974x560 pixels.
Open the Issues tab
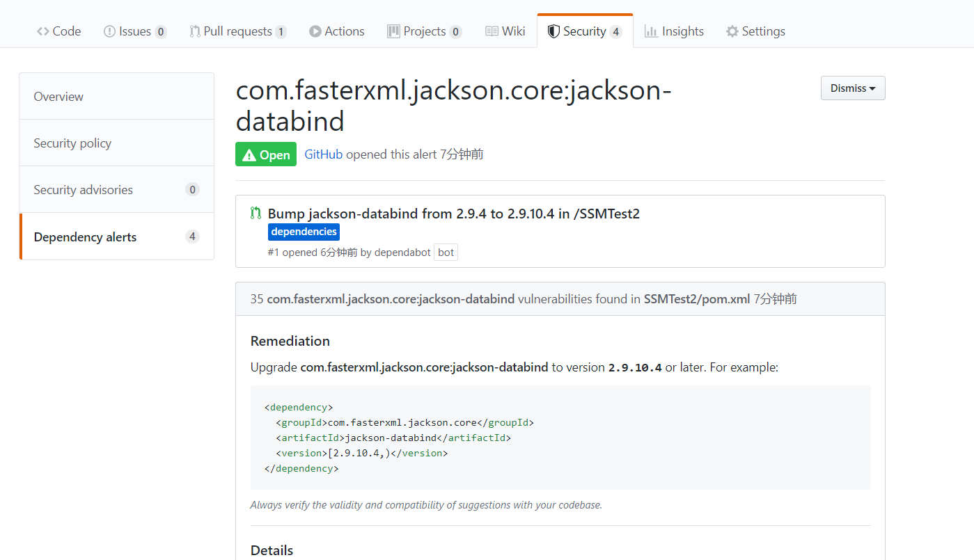(x=135, y=31)
